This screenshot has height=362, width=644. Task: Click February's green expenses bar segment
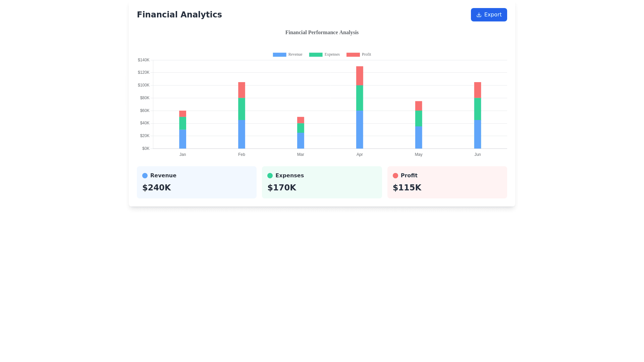coord(241,109)
